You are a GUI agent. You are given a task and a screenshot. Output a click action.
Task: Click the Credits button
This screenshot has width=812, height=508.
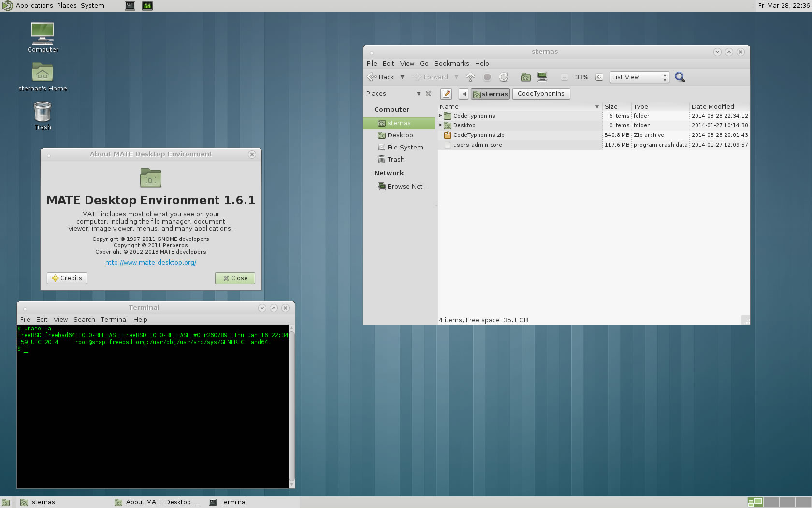(x=67, y=278)
